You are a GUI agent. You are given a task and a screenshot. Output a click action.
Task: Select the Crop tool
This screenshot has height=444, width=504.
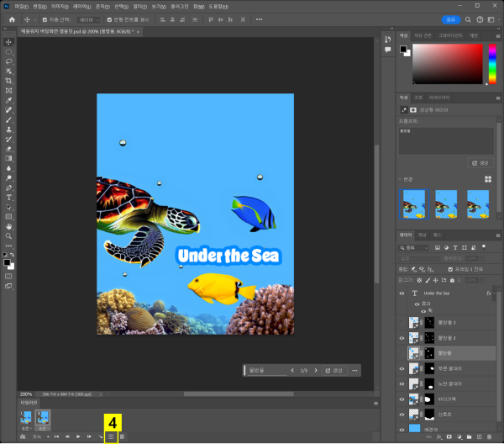pos(9,81)
